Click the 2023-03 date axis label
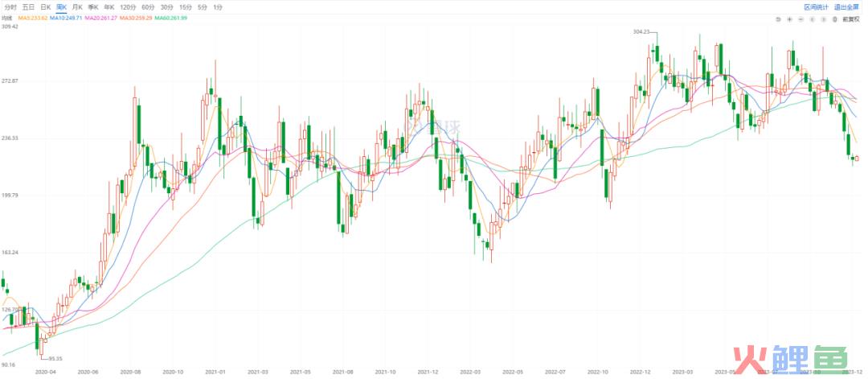Screen dimensions: 868x379 [x=682, y=373]
